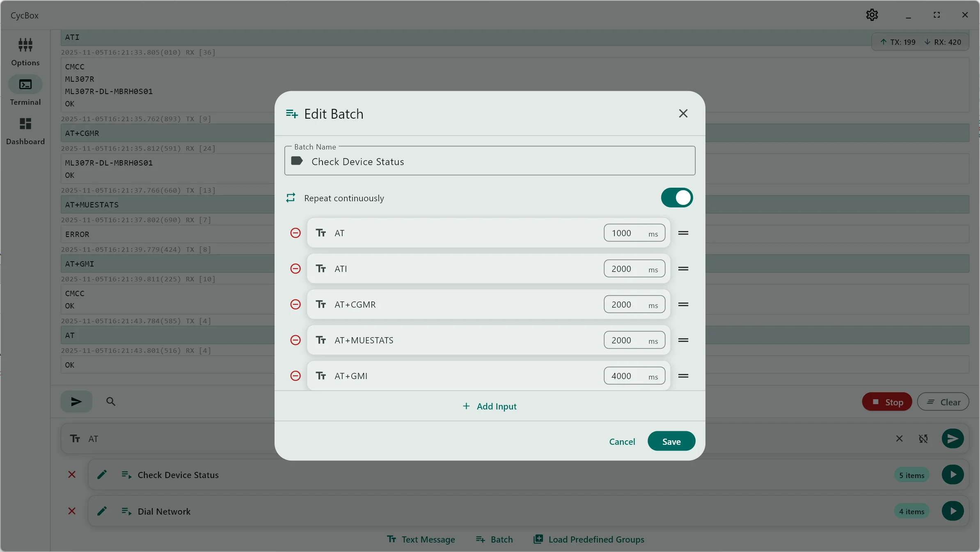Image resolution: width=980 pixels, height=552 pixels.
Task: Remove the AT command row
Action: [x=295, y=233]
